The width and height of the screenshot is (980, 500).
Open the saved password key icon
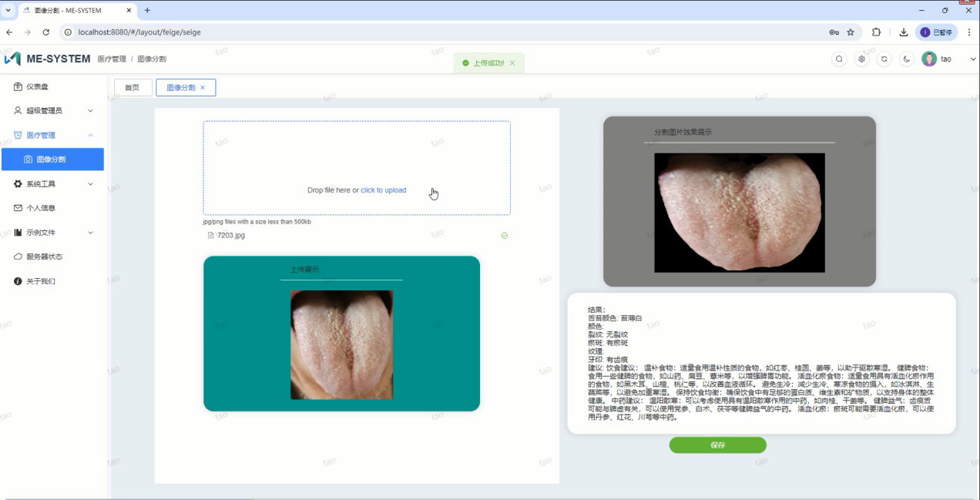coord(834,32)
